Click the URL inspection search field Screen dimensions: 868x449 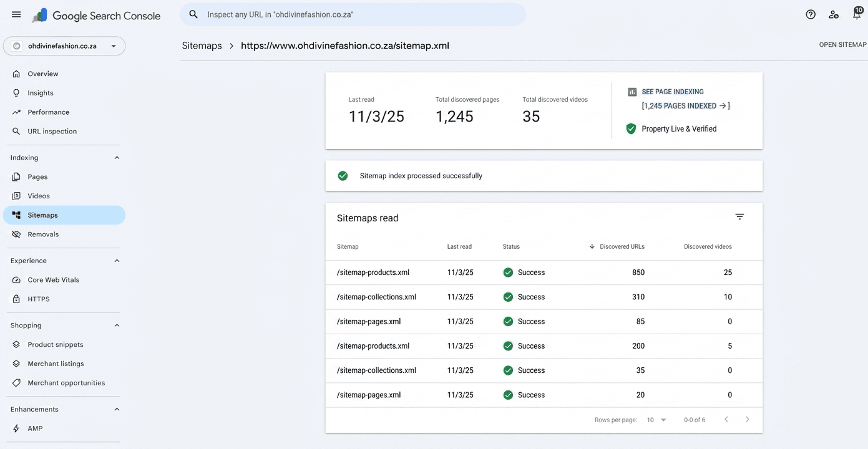coord(353,14)
